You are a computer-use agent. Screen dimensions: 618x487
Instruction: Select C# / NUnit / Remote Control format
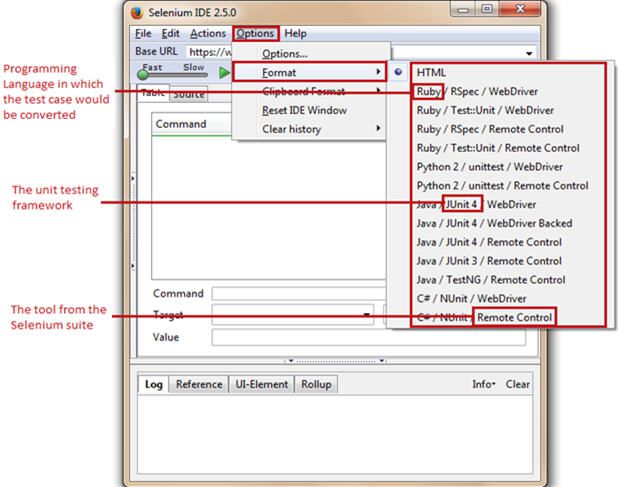484,317
